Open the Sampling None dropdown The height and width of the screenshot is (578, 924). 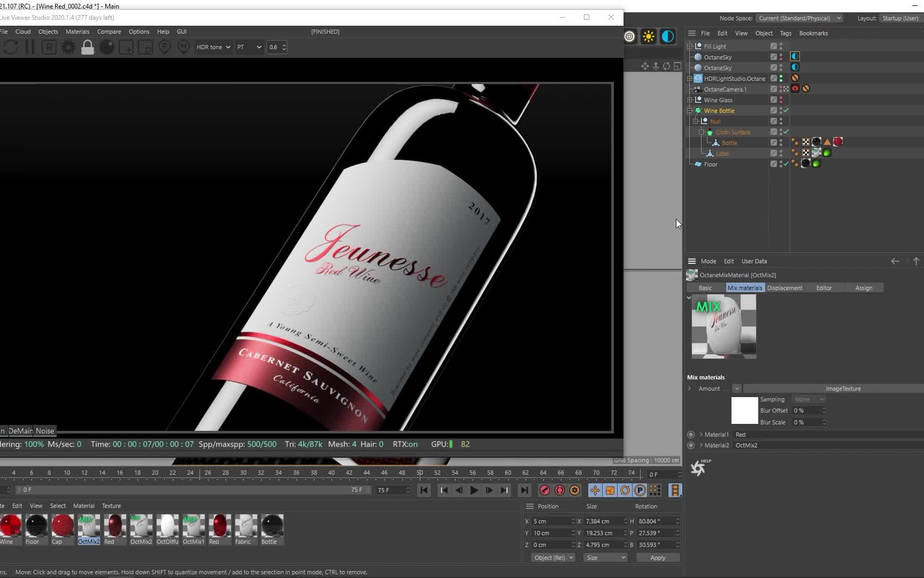click(x=809, y=399)
